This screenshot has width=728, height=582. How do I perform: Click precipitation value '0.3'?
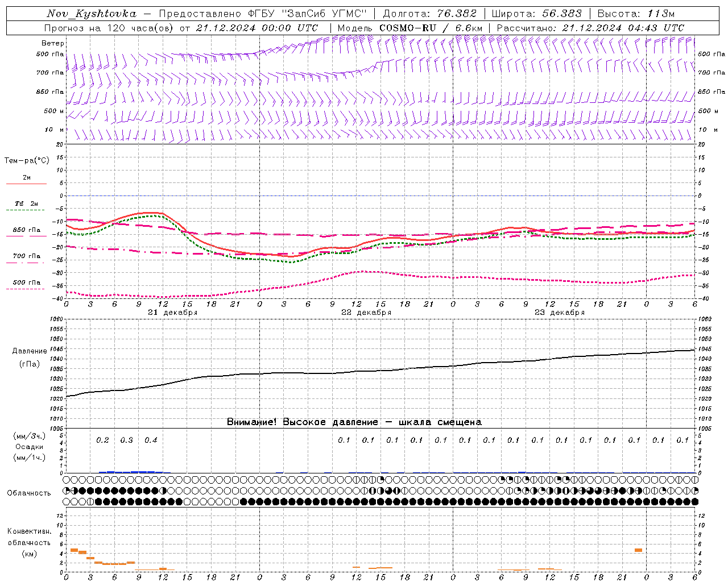[126, 440]
